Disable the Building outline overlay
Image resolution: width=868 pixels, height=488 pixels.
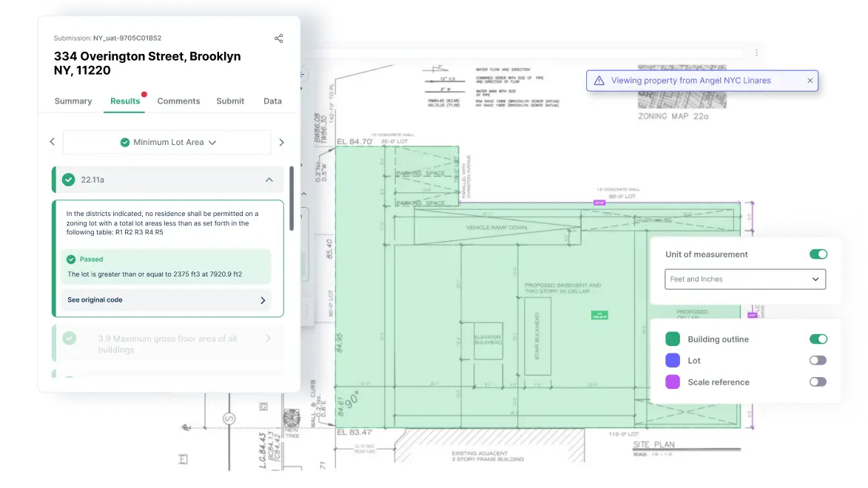818,338
